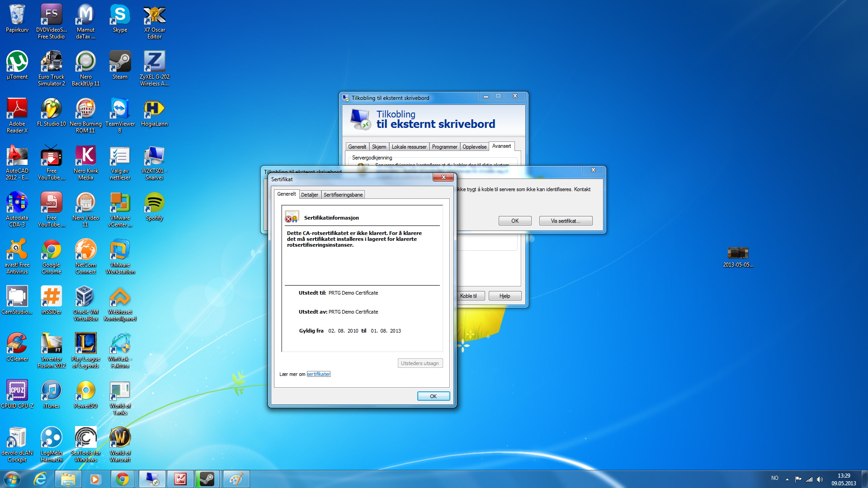Launch TeamViewer 8 desktop shortcut

click(x=120, y=115)
